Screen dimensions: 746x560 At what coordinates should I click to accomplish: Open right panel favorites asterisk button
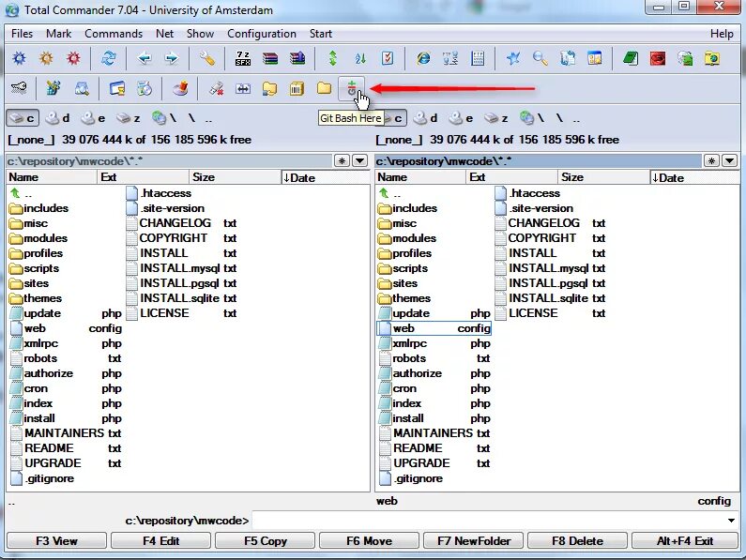pyautogui.click(x=711, y=160)
